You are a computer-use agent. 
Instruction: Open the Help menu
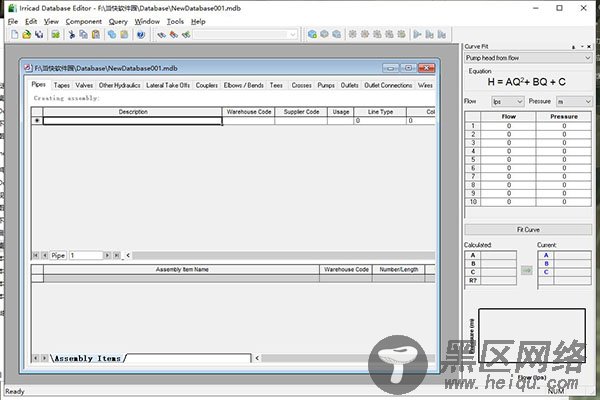tap(198, 22)
